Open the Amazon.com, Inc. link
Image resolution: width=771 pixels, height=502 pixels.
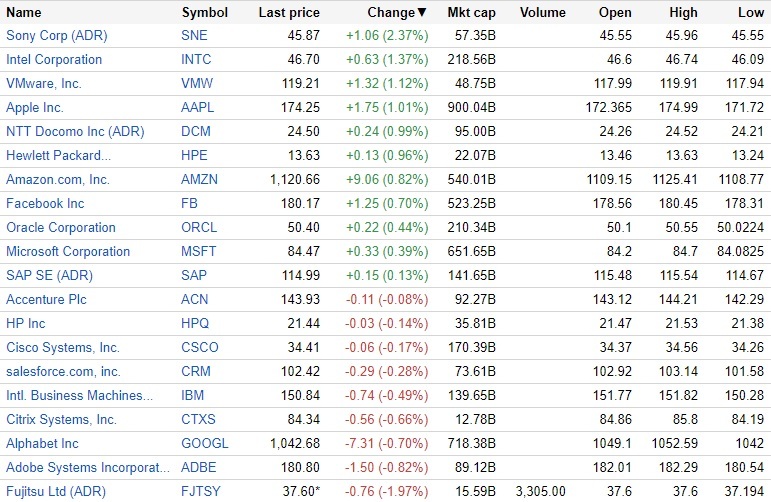[58, 179]
